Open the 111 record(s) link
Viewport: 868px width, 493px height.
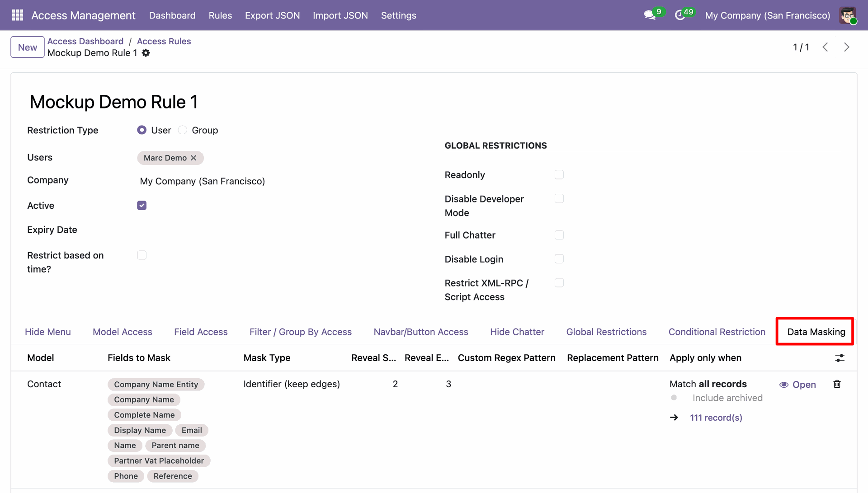click(x=716, y=418)
